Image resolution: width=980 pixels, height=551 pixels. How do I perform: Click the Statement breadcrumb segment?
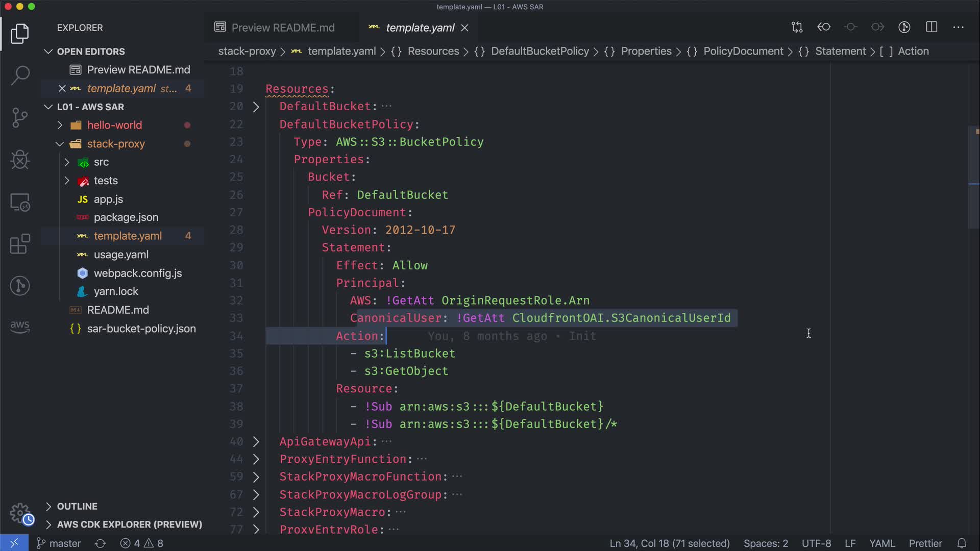840,51
